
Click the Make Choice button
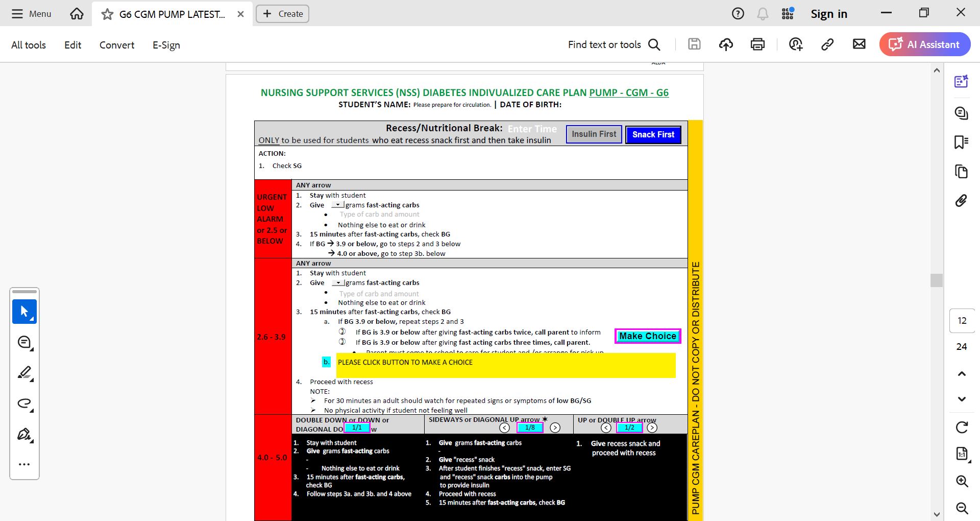pyautogui.click(x=648, y=336)
